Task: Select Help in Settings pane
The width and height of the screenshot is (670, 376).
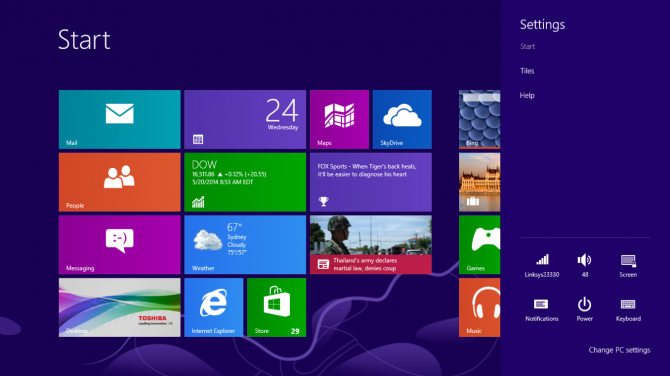Action: click(527, 95)
